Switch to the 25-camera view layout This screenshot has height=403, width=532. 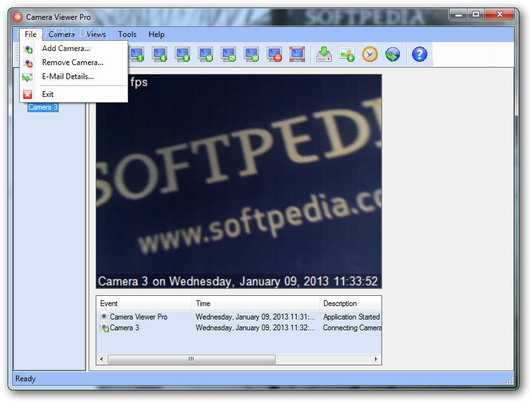(x=228, y=54)
